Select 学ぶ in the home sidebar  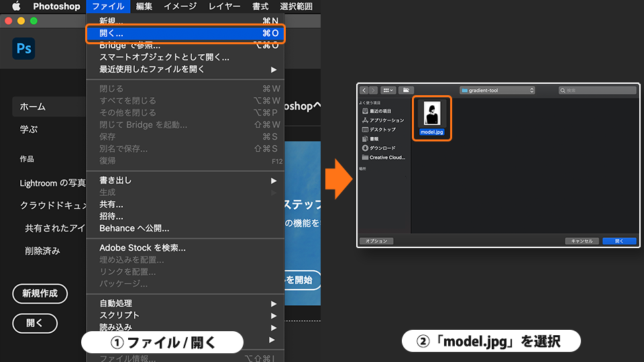(29, 129)
